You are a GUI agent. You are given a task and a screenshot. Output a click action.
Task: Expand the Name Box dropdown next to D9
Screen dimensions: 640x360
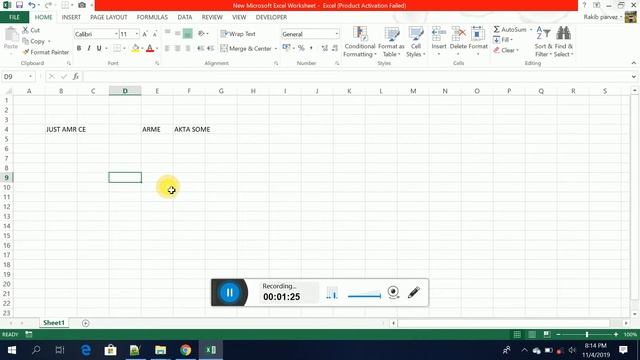coord(30,76)
